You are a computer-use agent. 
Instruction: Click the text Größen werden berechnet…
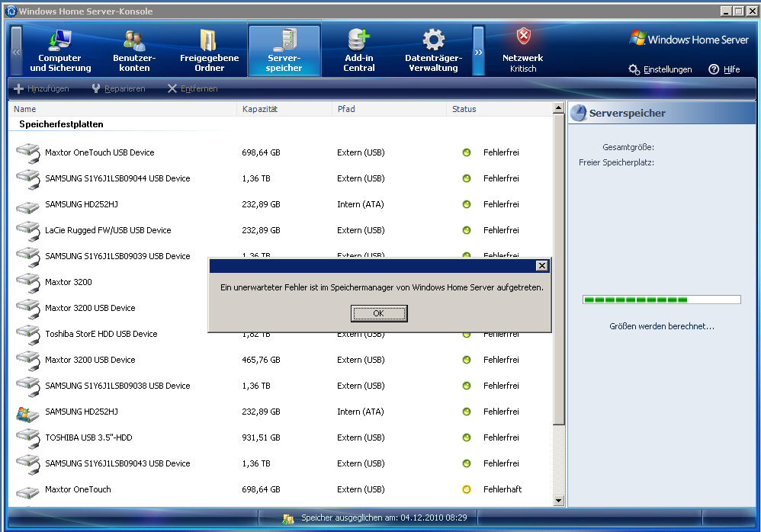[x=662, y=326]
